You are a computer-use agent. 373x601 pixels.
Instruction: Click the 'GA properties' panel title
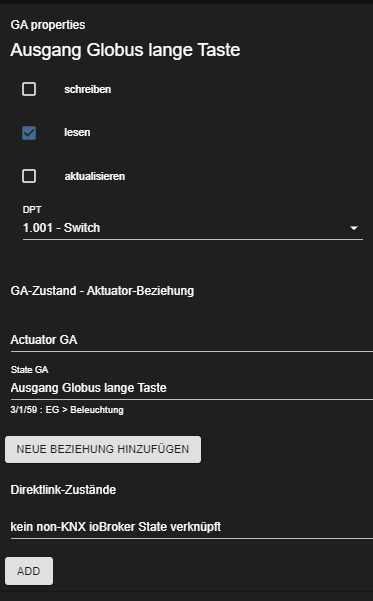pyautogui.click(x=48, y=25)
